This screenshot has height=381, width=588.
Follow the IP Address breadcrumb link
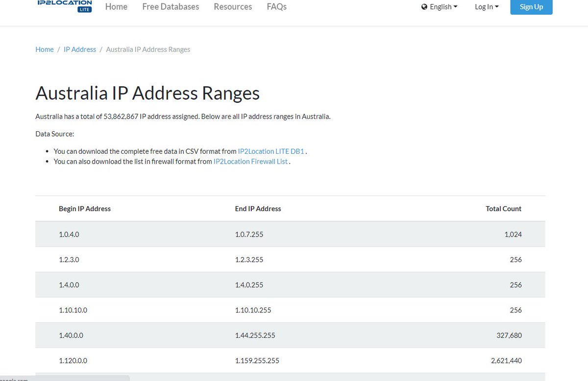80,49
